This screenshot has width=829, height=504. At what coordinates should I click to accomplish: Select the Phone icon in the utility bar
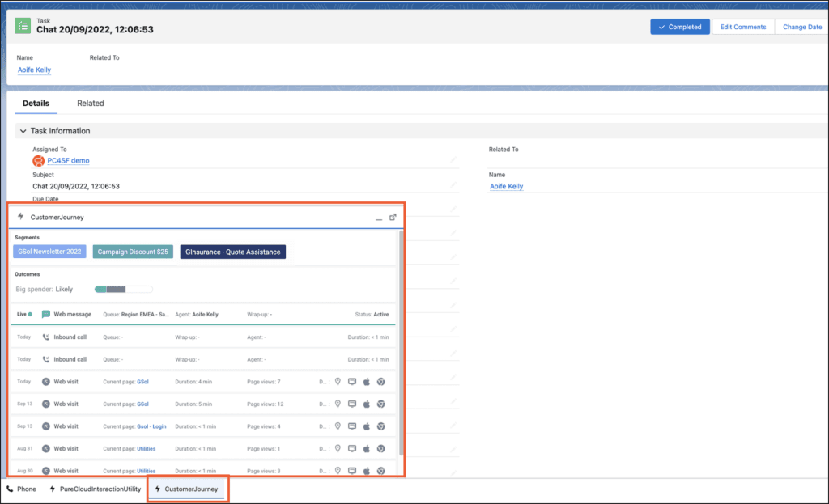point(21,489)
